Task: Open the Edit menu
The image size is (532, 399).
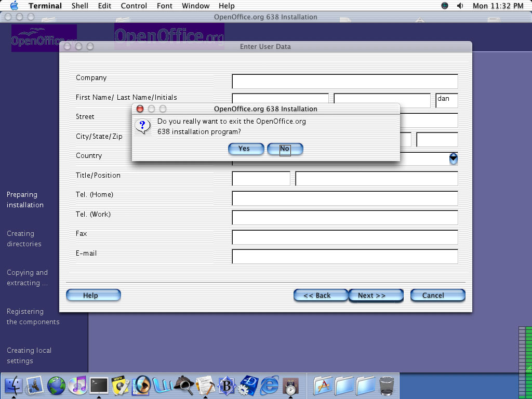Action: point(104,6)
